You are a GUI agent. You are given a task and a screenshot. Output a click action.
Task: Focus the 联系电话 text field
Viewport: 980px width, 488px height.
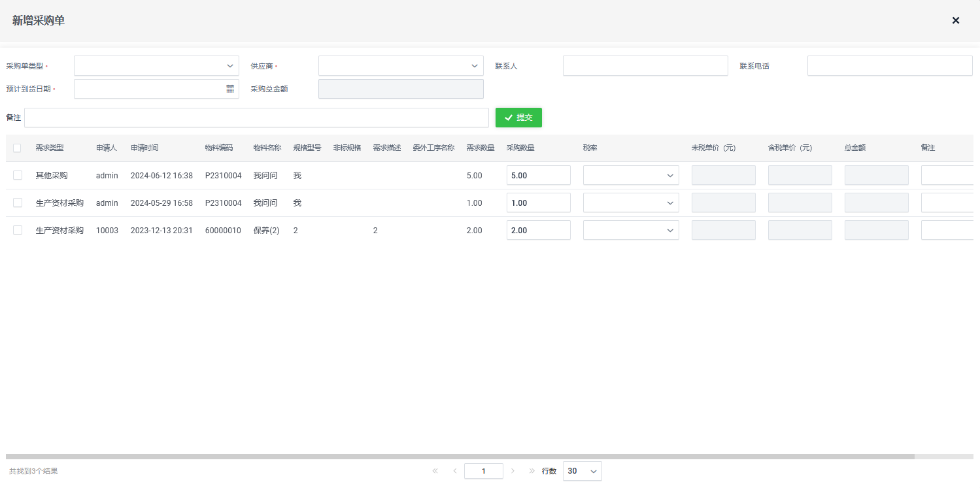[889, 66]
